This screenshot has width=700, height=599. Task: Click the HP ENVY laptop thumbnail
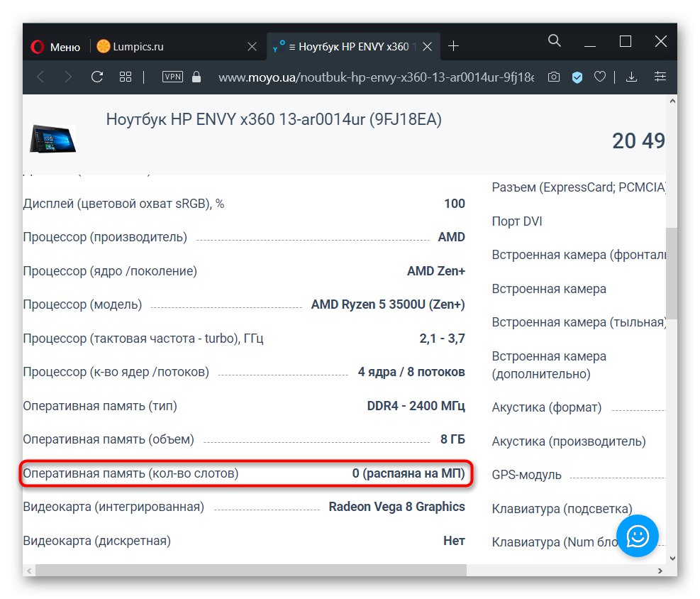(x=53, y=138)
